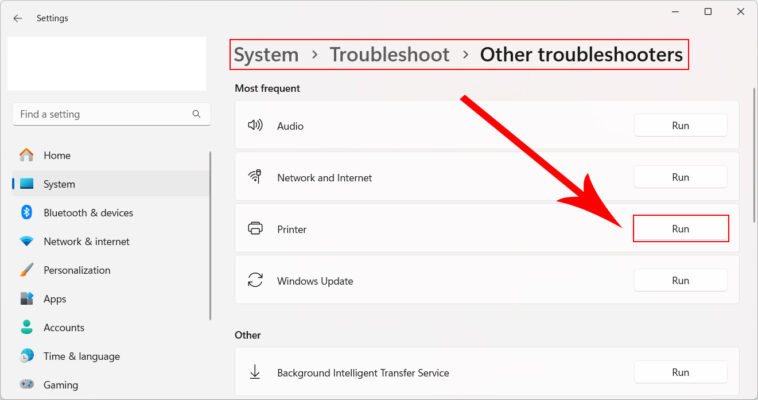This screenshot has width=758, height=400.
Task: Click the search magnifier icon
Action: [x=196, y=114]
